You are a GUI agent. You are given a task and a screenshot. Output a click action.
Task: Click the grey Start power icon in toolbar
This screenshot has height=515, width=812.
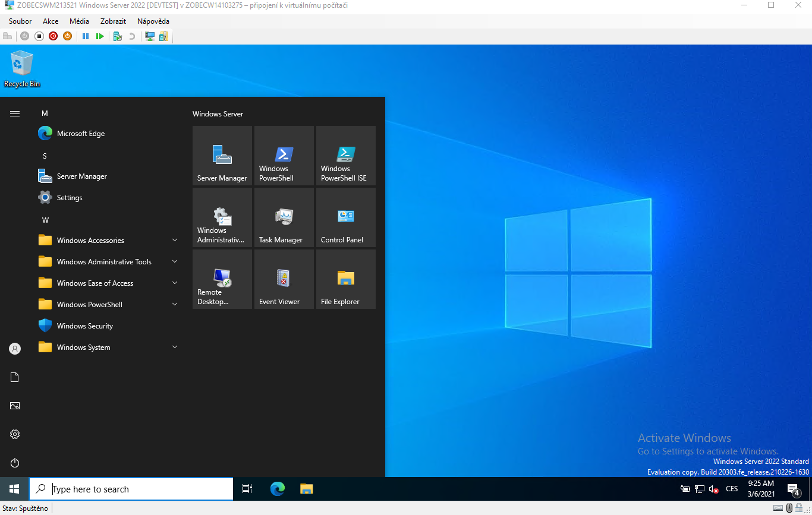coord(24,36)
